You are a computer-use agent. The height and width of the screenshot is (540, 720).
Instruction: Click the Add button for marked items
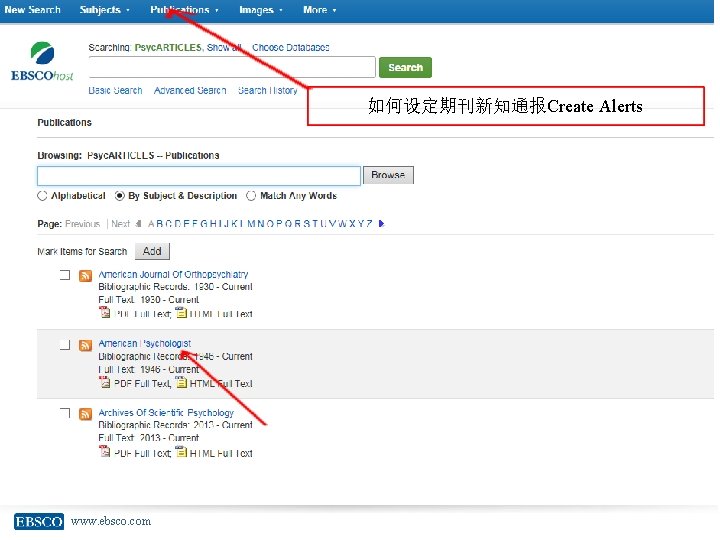152,251
